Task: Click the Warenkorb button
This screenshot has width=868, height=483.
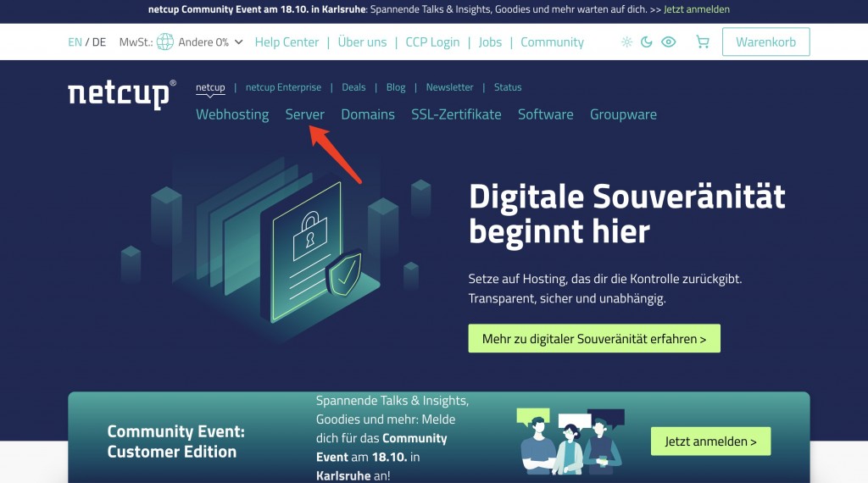Action: point(765,42)
